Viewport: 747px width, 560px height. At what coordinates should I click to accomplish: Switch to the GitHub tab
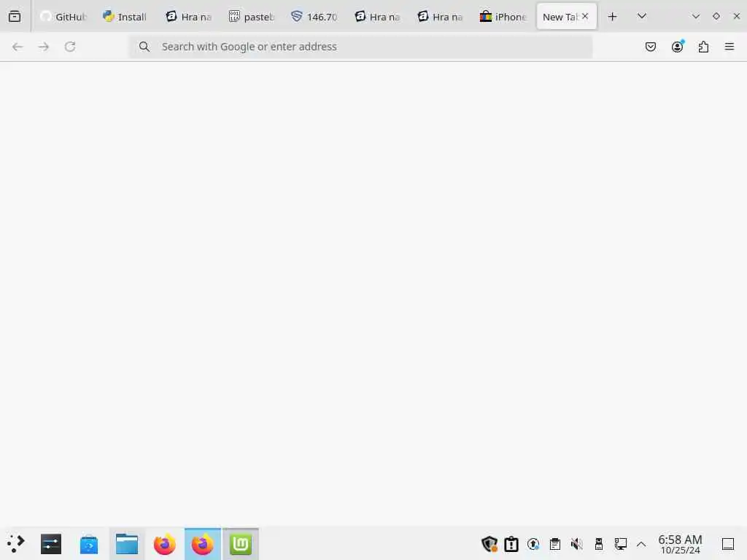[64, 17]
